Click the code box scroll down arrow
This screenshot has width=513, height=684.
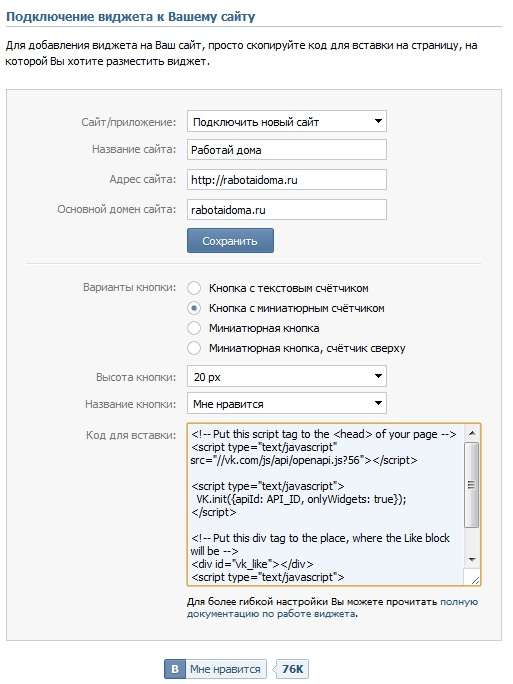(x=472, y=560)
